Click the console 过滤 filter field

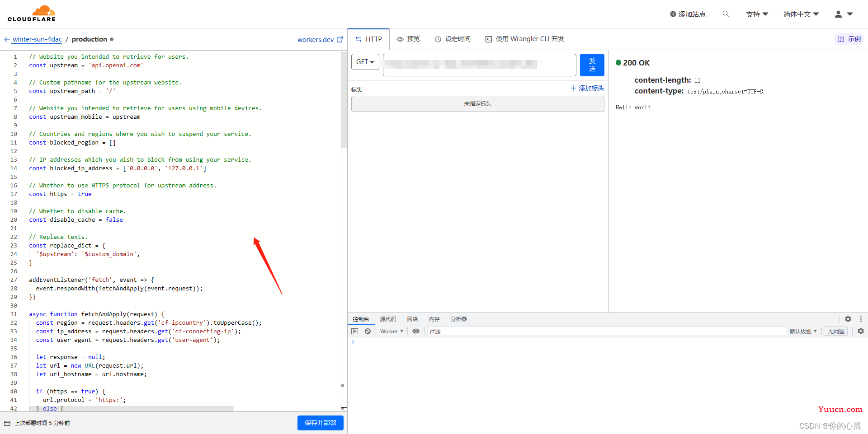point(606,331)
